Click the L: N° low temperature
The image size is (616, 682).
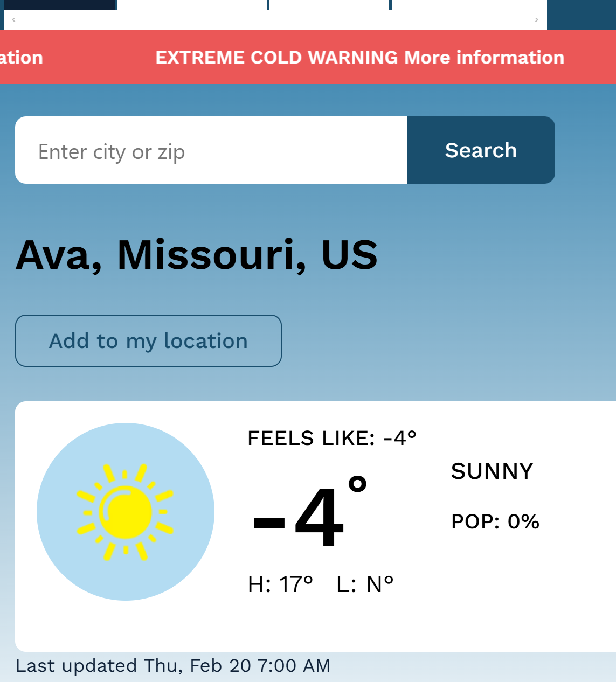[x=365, y=584]
